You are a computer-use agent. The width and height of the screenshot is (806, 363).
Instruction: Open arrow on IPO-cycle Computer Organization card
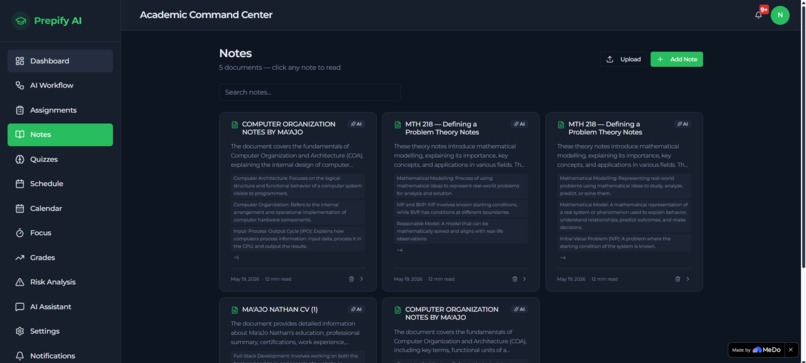pos(361,279)
